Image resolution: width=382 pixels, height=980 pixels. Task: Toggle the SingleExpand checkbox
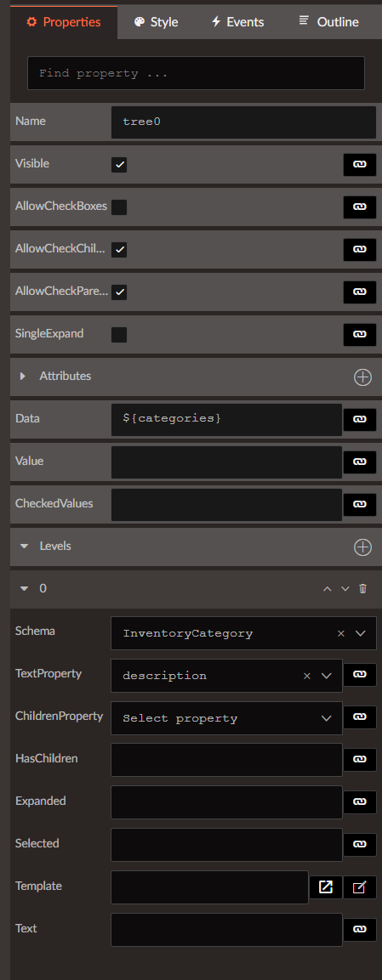pos(119,334)
